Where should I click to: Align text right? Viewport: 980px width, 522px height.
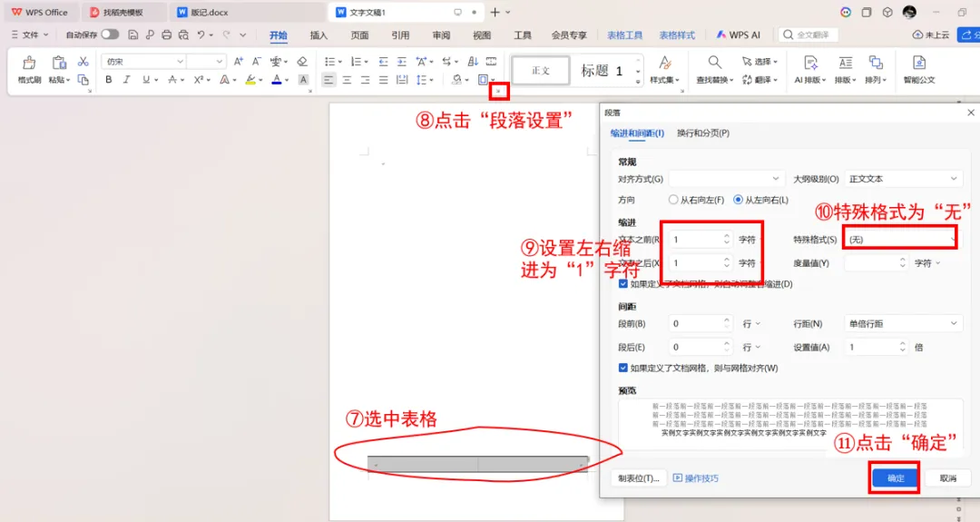point(365,79)
